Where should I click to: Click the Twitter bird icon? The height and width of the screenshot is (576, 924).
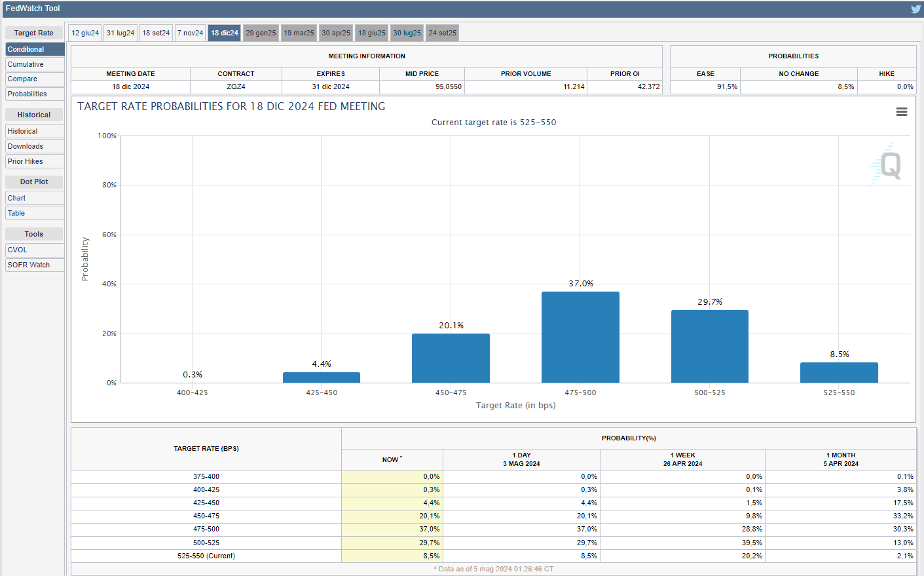coord(915,9)
